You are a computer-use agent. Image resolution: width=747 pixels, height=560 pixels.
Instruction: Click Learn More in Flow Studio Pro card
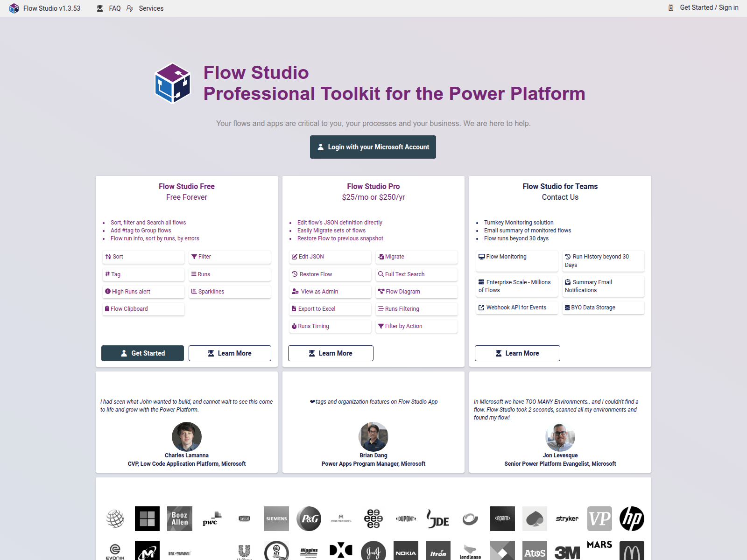tap(331, 353)
